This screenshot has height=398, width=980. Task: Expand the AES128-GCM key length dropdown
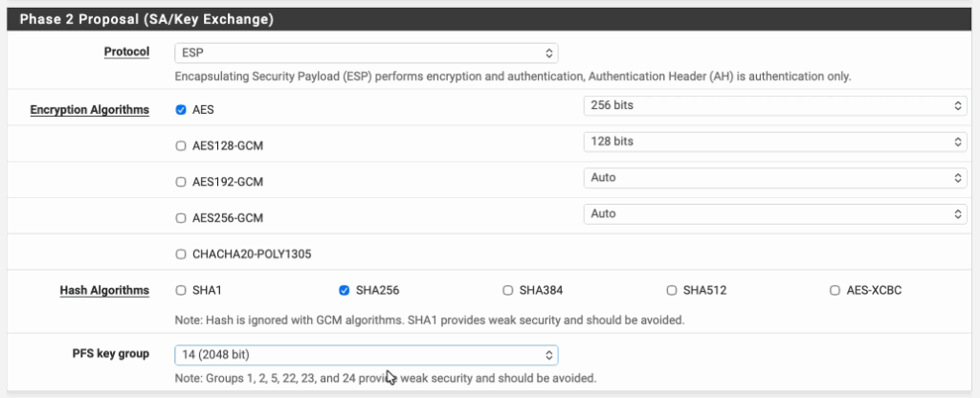(x=774, y=142)
